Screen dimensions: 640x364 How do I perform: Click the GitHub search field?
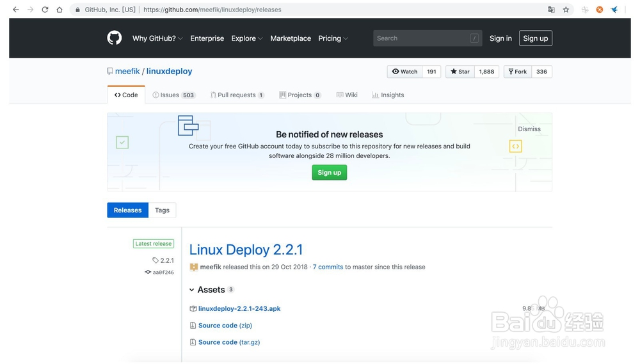428,38
